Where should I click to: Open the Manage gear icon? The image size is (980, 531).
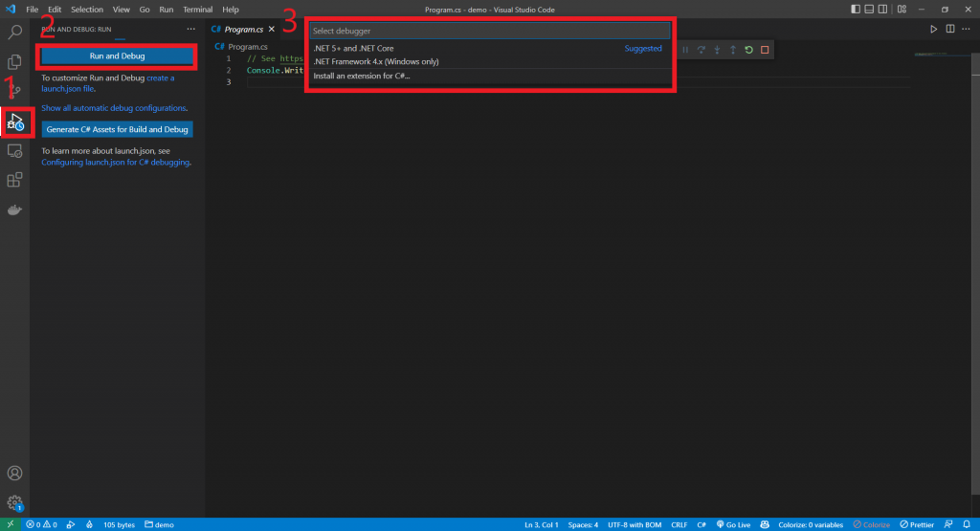tap(14, 503)
